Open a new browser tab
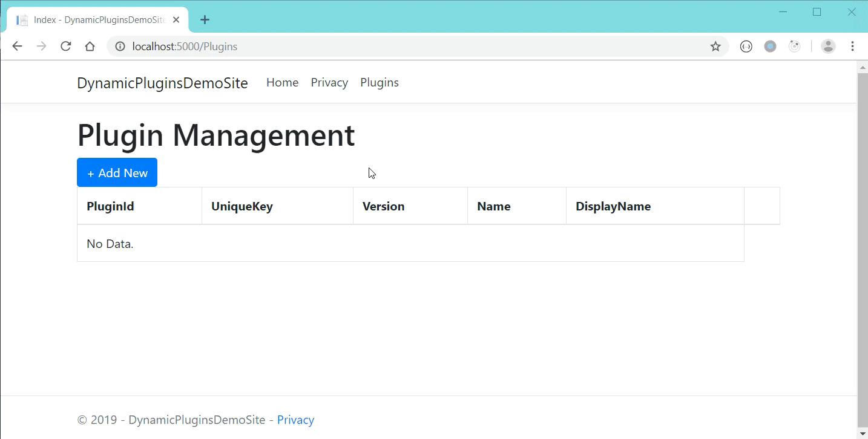The width and height of the screenshot is (868, 439). [x=205, y=20]
